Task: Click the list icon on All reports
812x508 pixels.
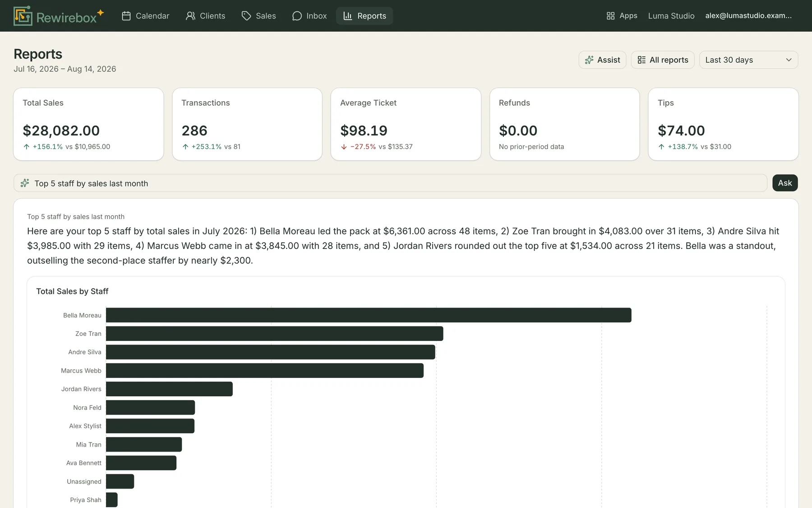Action: pos(641,60)
